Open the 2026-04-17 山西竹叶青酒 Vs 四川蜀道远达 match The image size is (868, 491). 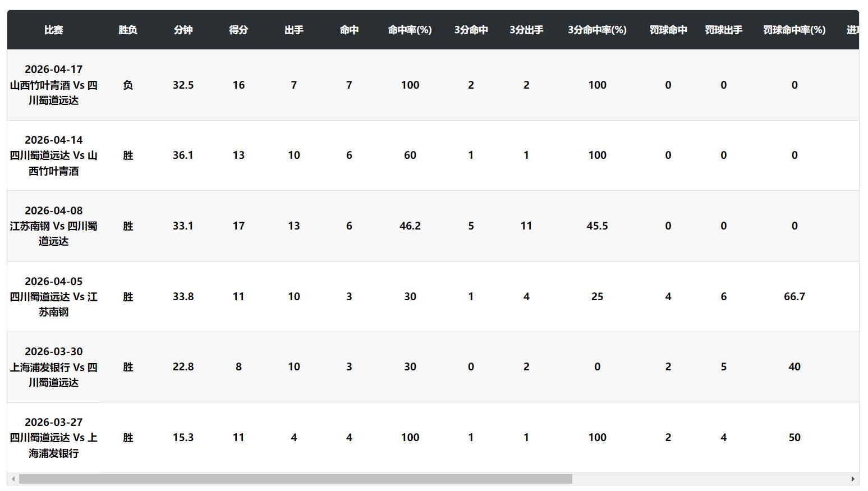click(54, 85)
